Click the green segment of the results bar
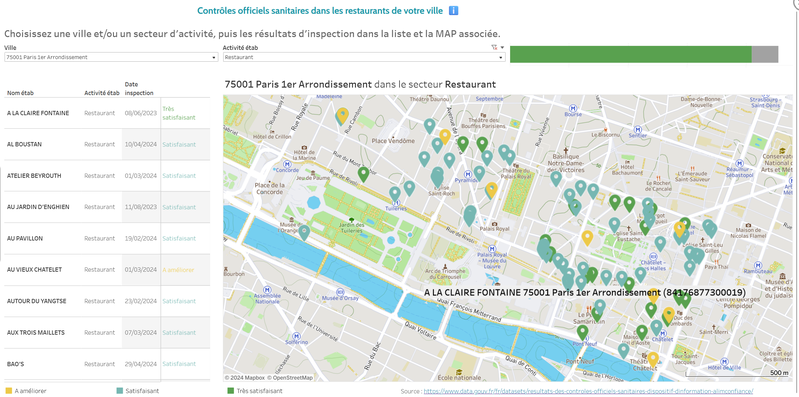Image resolution: width=799 pixels, height=397 pixels. point(631,55)
